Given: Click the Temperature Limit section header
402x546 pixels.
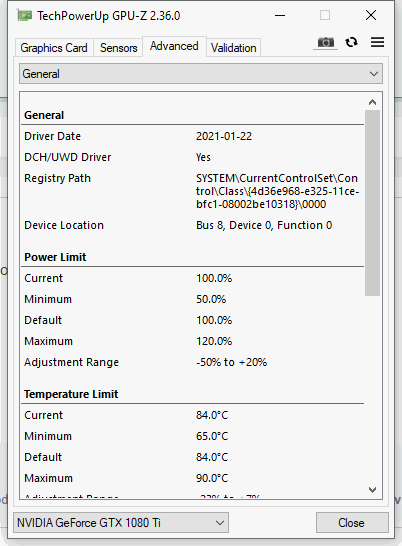Looking at the screenshot, I should (x=71, y=394).
